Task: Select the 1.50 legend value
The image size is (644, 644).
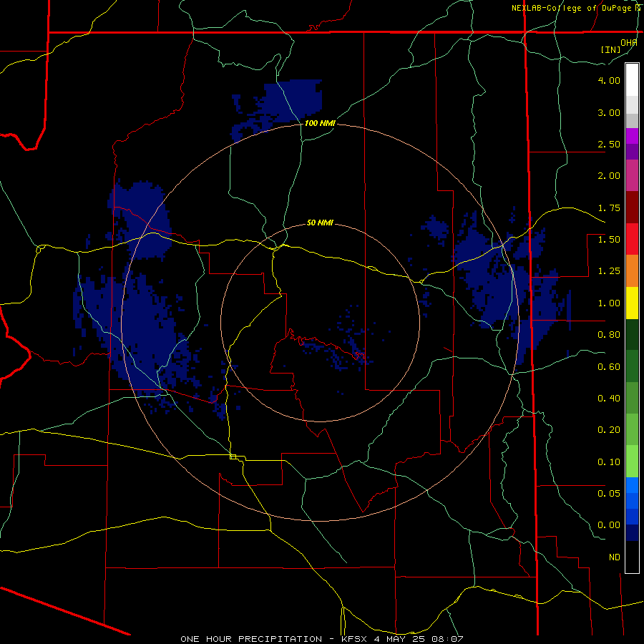Action: [609, 240]
